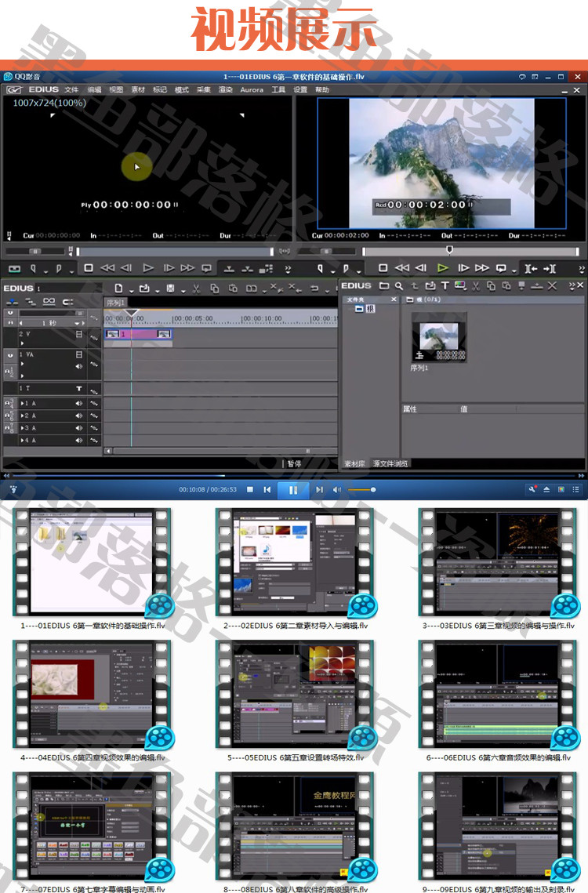The width and height of the screenshot is (588, 893).
Task: Mute track 3 A audio speaker
Action: click(79, 428)
